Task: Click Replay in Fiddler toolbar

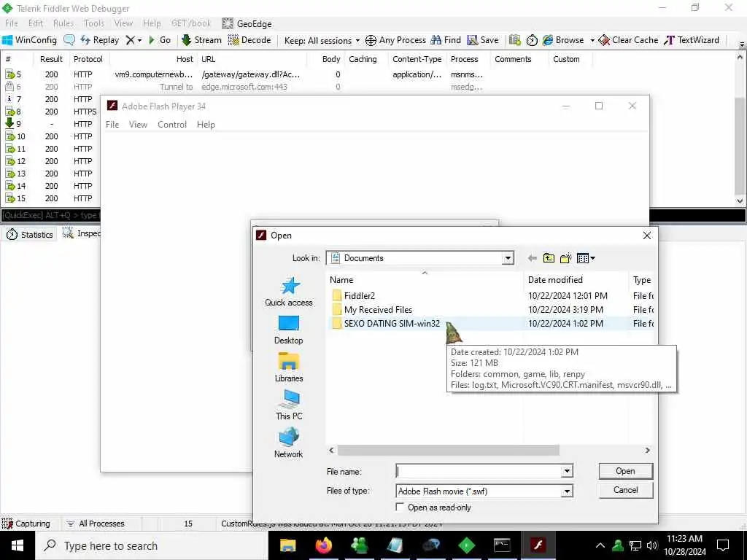Action: click(x=99, y=40)
